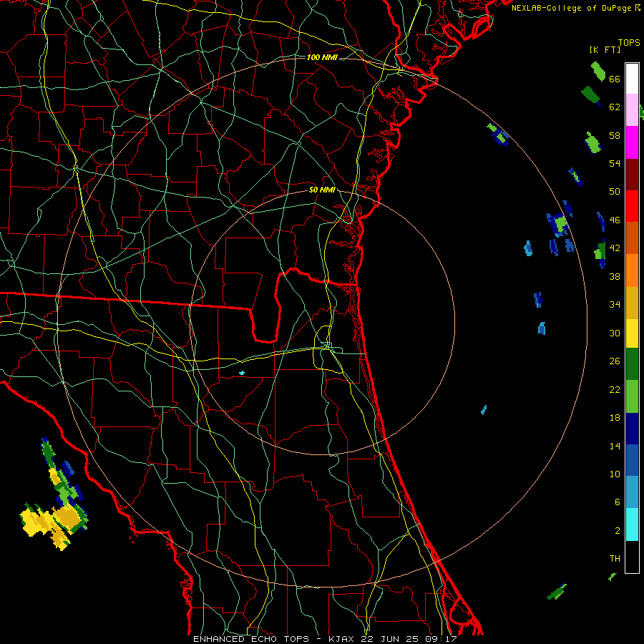The image size is (644, 644).
Task: Click the 'TH' threshold legend label
Action: tap(615, 559)
